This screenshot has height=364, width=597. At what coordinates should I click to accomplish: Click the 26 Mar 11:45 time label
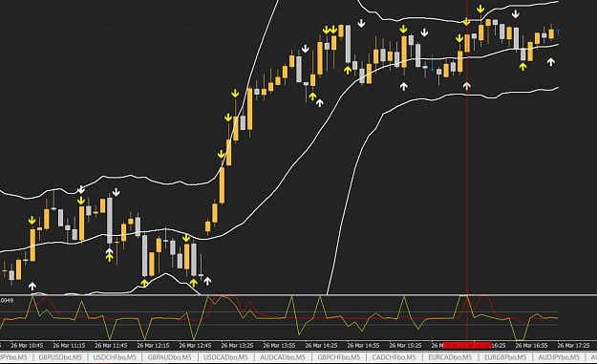(x=111, y=346)
